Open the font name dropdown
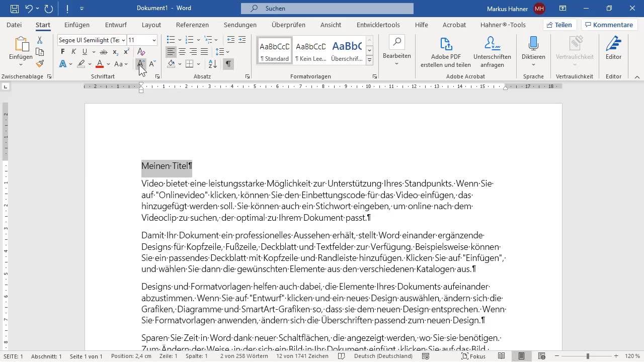This screenshot has width=644, height=362. tap(123, 40)
